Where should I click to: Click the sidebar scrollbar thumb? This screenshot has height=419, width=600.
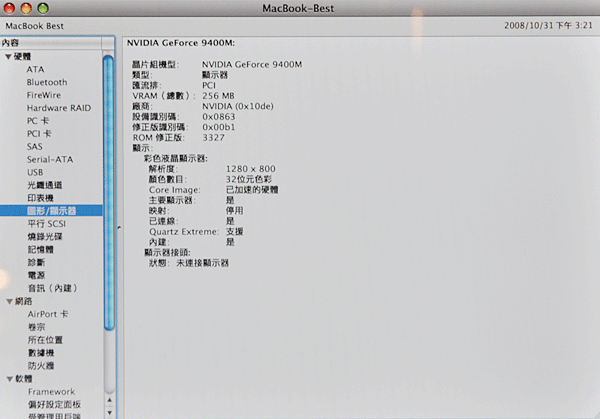(109, 192)
